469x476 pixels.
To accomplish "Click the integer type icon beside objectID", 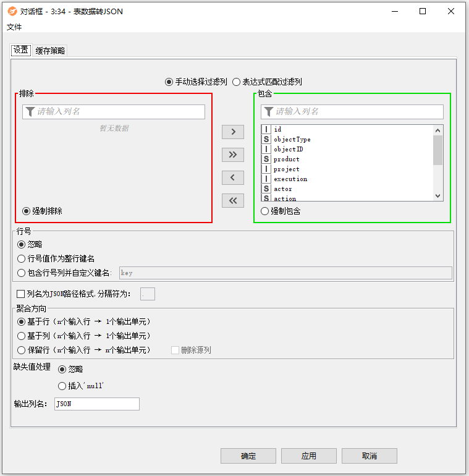I will click(266, 149).
